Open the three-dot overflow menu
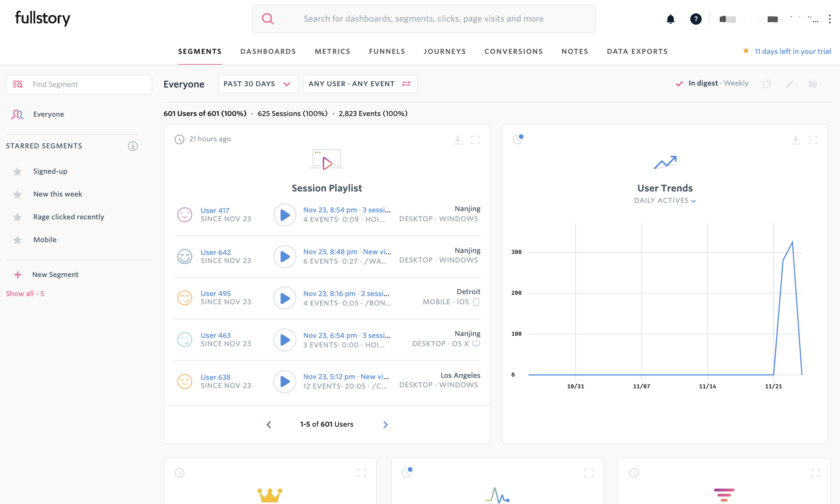Image resolution: width=840 pixels, height=504 pixels. [x=830, y=19]
